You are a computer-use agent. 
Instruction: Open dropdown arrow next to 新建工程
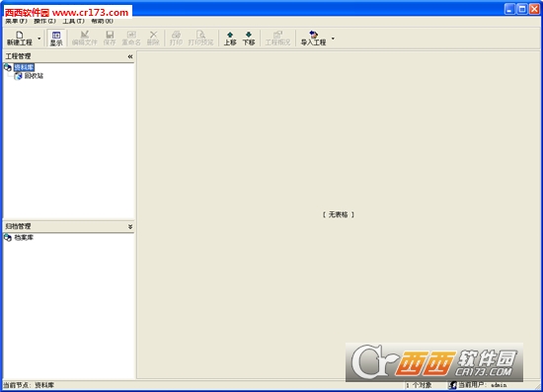[39, 39]
